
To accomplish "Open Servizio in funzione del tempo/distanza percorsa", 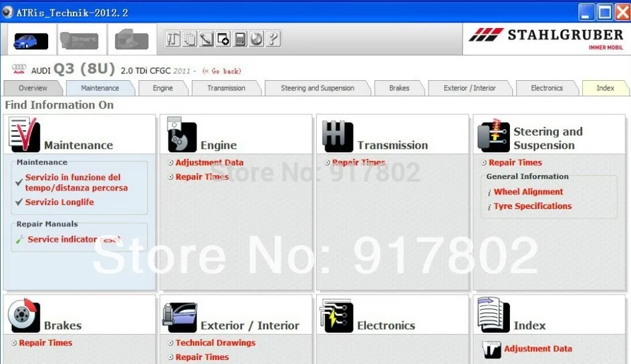I will click(x=76, y=182).
